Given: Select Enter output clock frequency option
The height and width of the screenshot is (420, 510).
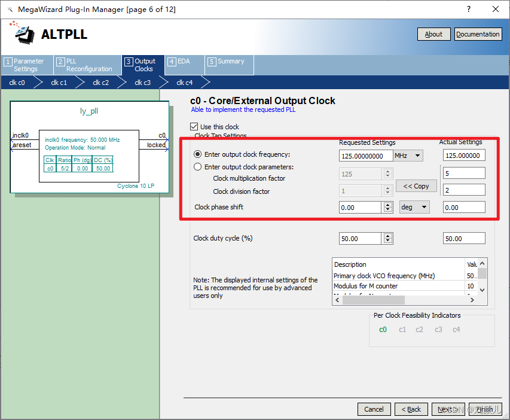Looking at the screenshot, I should [x=198, y=155].
